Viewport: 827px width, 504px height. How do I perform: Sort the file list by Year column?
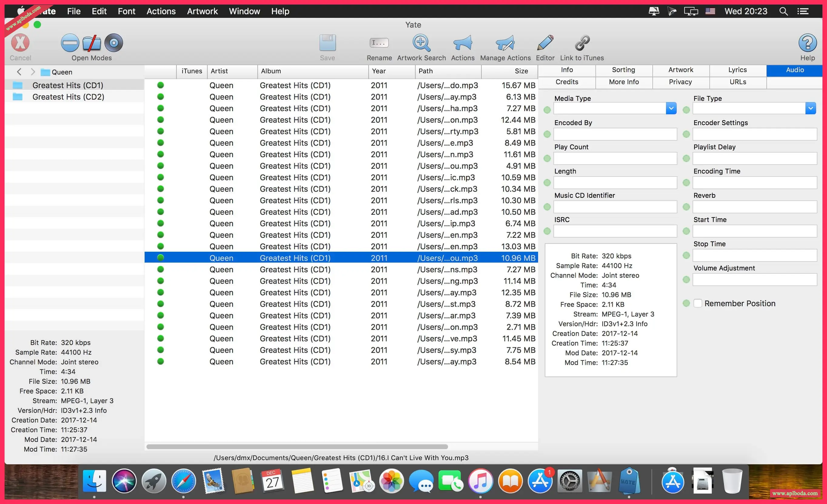coord(392,71)
